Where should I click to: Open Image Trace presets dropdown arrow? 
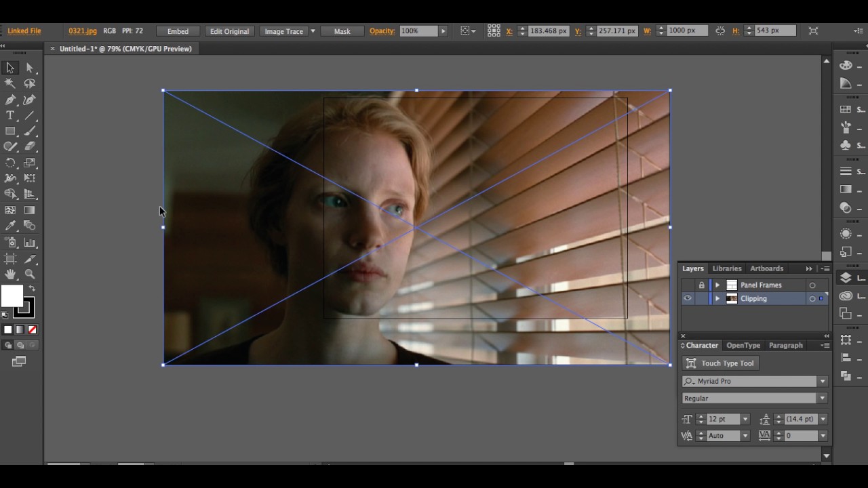(x=313, y=31)
